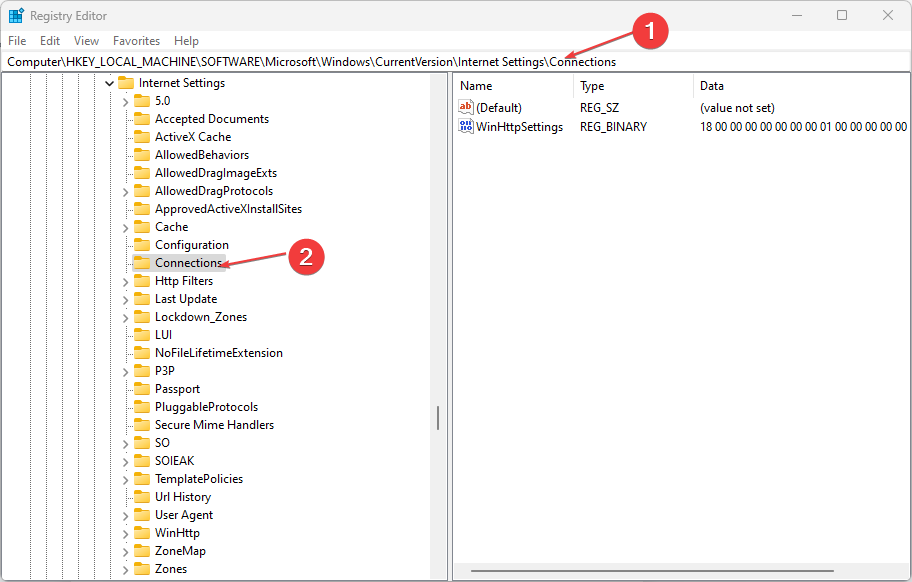Expand the ZoneMap key
The width and height of the screenshot is (912, 582).
tap(126, 552)
